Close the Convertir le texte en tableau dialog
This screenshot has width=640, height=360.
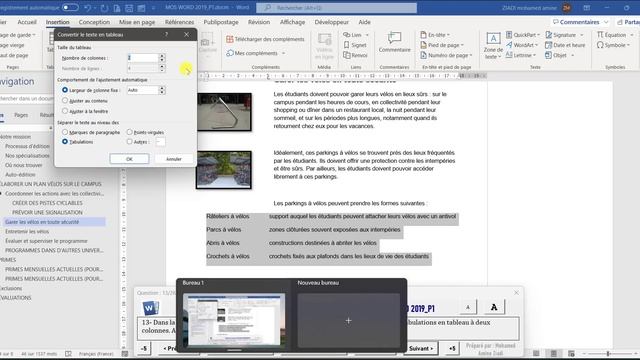pos(187,35)
